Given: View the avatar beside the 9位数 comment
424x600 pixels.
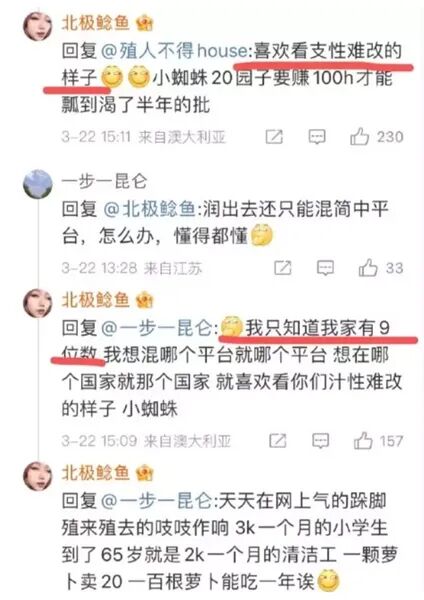Looking at the screenshot, I should tap(38, 303).
